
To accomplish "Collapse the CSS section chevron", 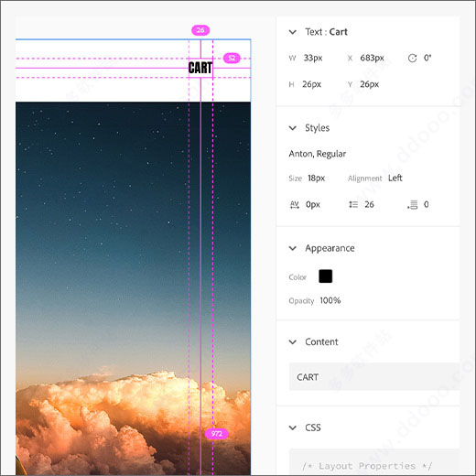I will click(x=293, y=427).
